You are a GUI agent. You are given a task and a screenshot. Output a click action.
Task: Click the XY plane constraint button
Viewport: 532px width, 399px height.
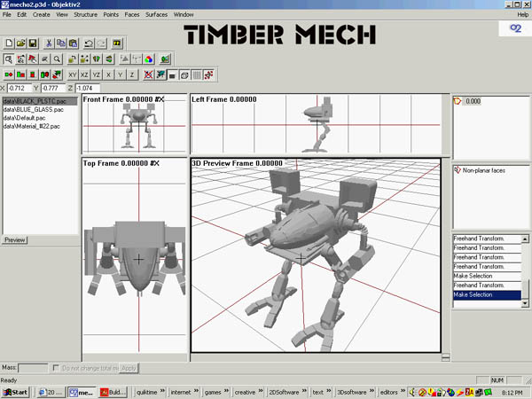click(x=73, y=74)
